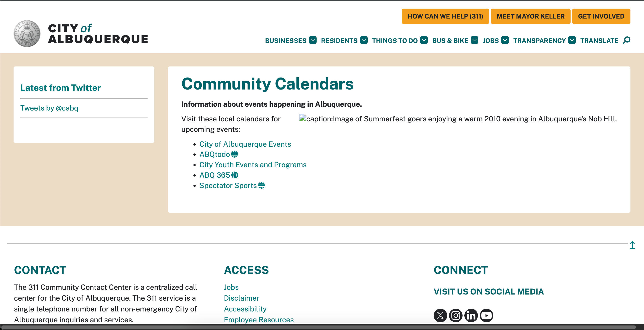
Task: Select Translate in the navigation bar
Action: pyautogui.click(x=599, y=40)
